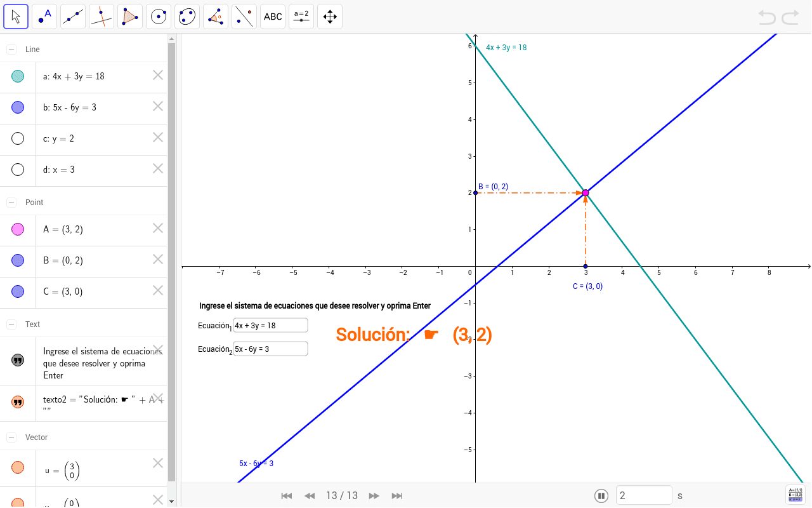Viewport: 812px width, 508px height.
Task: Show hidden line d: x = 3
Action: coord(18,170)
